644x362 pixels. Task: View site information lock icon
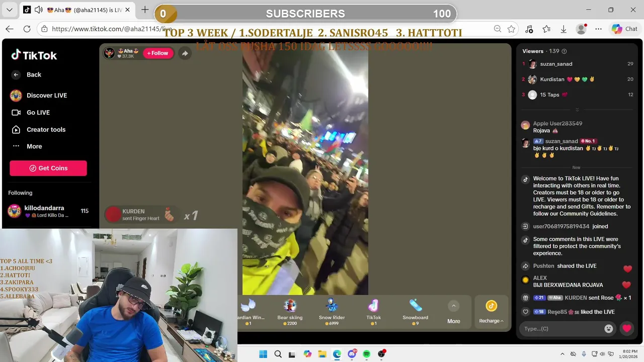(x=45, y=29)
